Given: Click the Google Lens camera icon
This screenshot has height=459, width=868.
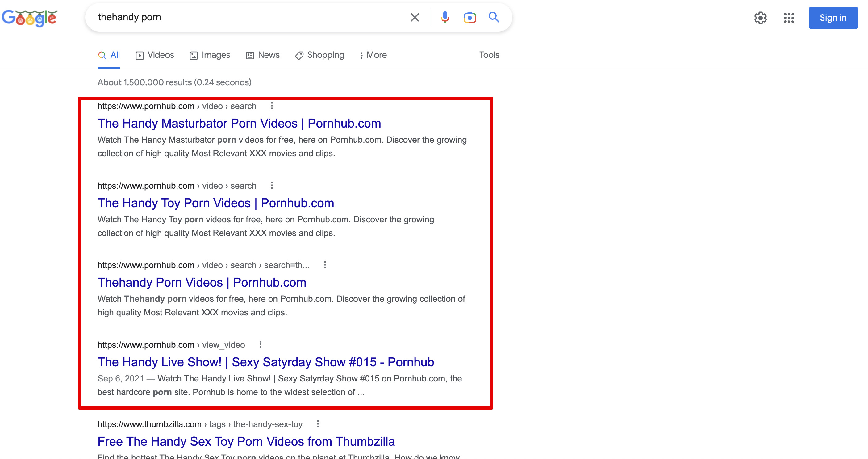Looking at the screenshot, I should (x=469, y=17).
